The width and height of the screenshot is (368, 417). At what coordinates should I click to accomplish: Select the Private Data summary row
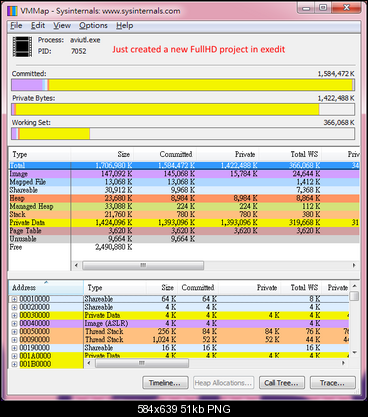click(x=184, y=223)
